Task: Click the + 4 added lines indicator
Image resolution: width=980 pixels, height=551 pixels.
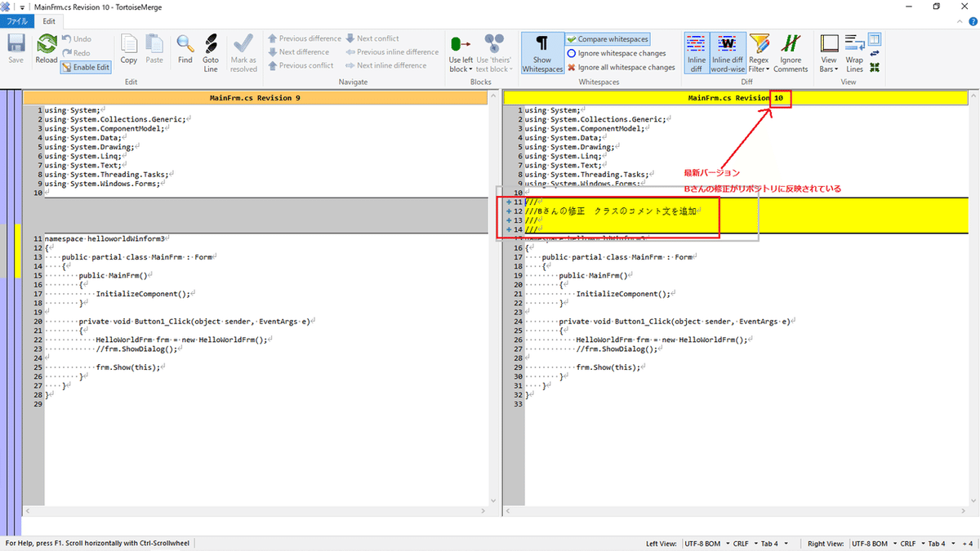Action: point(969,543)
